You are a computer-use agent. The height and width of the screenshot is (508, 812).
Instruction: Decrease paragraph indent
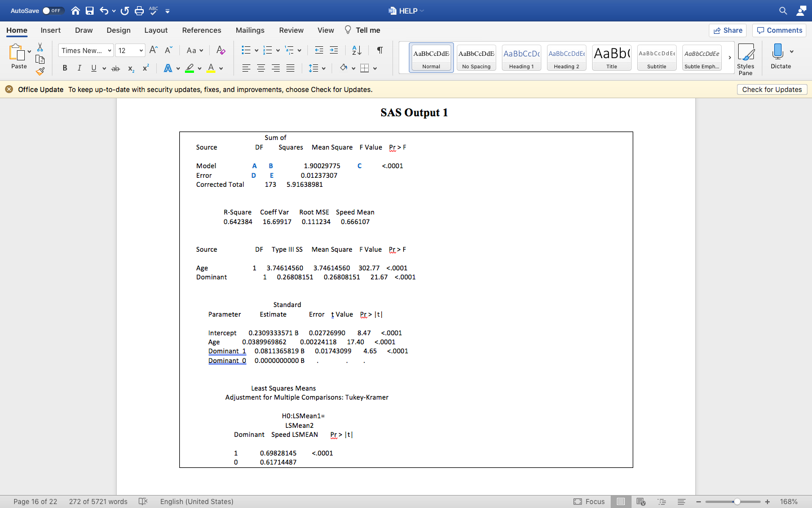[x=319, y=50]
